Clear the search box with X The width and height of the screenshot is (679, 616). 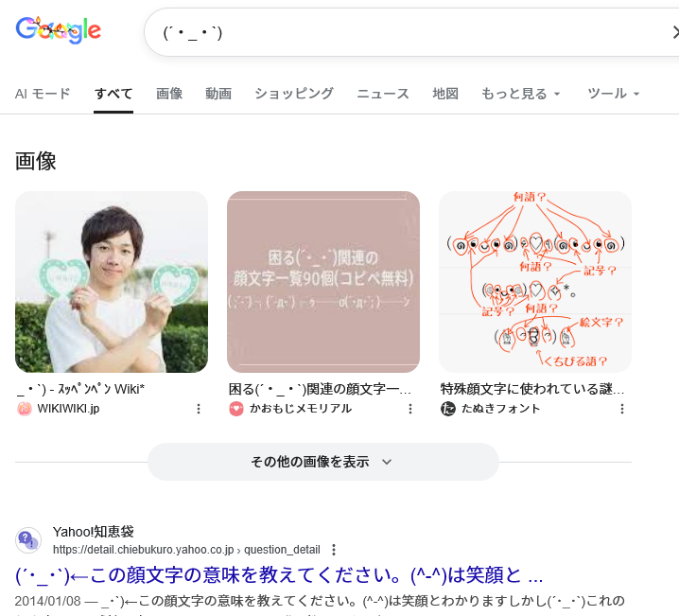point(675,32)
